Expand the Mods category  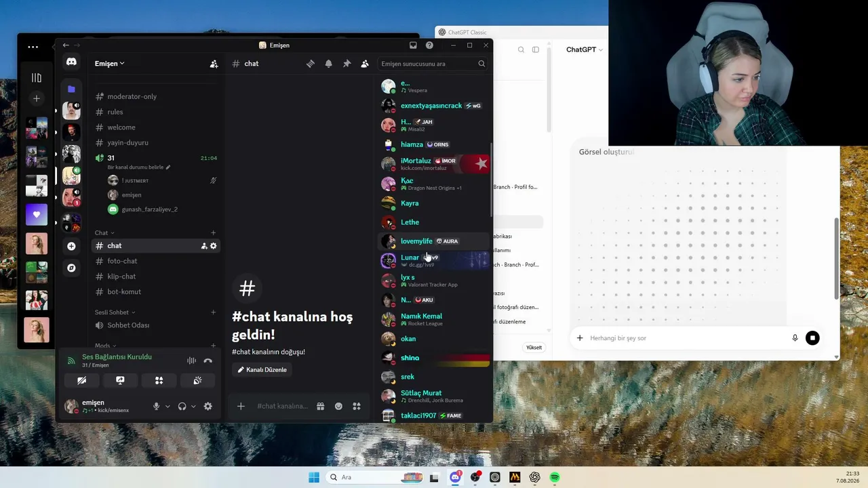pyautogui.click(x=105, y=346)
